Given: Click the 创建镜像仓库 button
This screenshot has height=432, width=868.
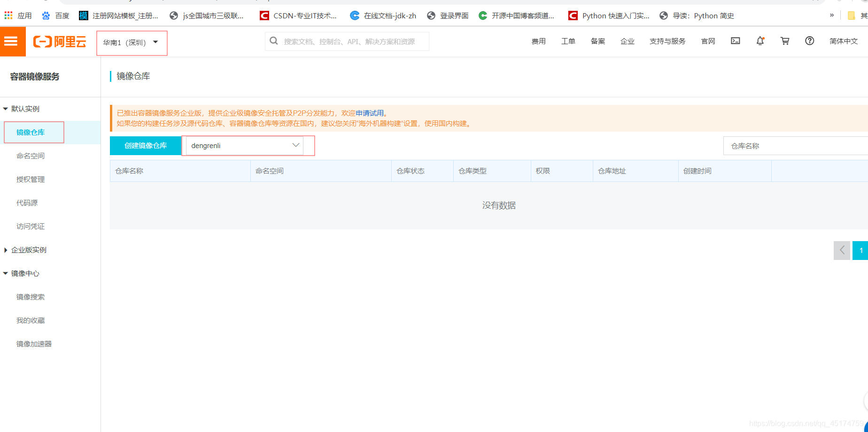Looking at the screenshot, I should 146,146.
